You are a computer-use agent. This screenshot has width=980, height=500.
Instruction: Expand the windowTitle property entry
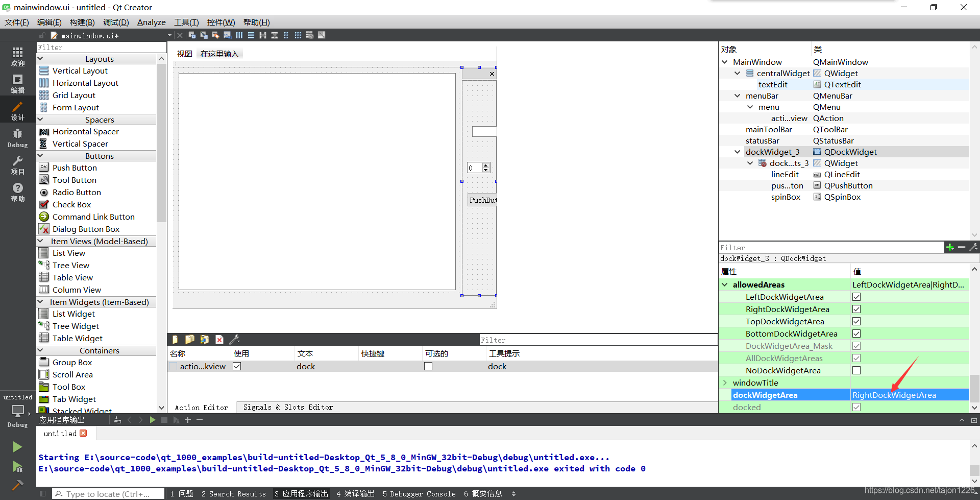point(725,383)
